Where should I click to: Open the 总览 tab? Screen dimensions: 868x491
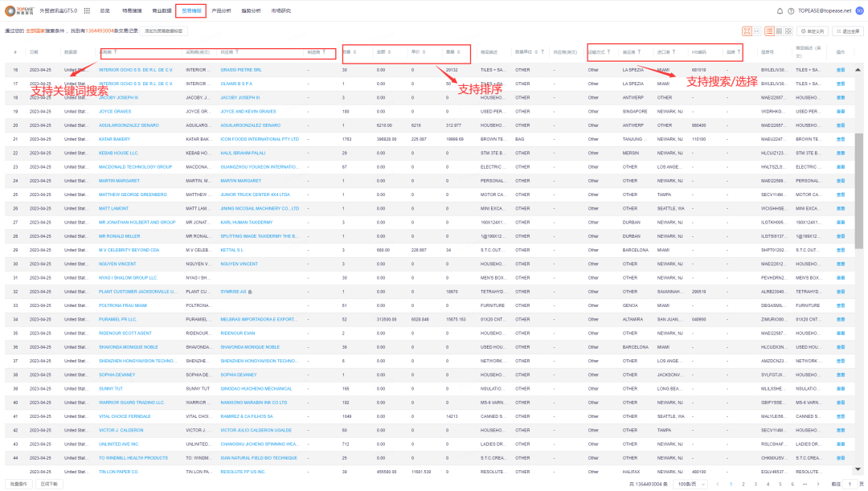104,10
